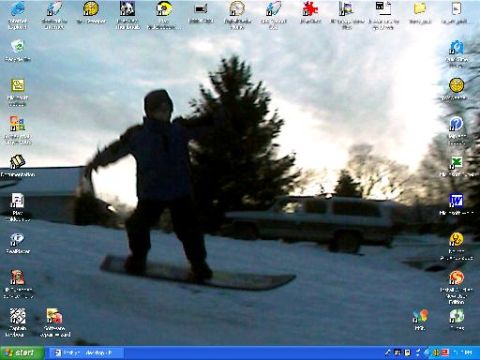Click the yellow round system tray icon
The width and height of the screenshot is (480, 360).
(436, 352)
